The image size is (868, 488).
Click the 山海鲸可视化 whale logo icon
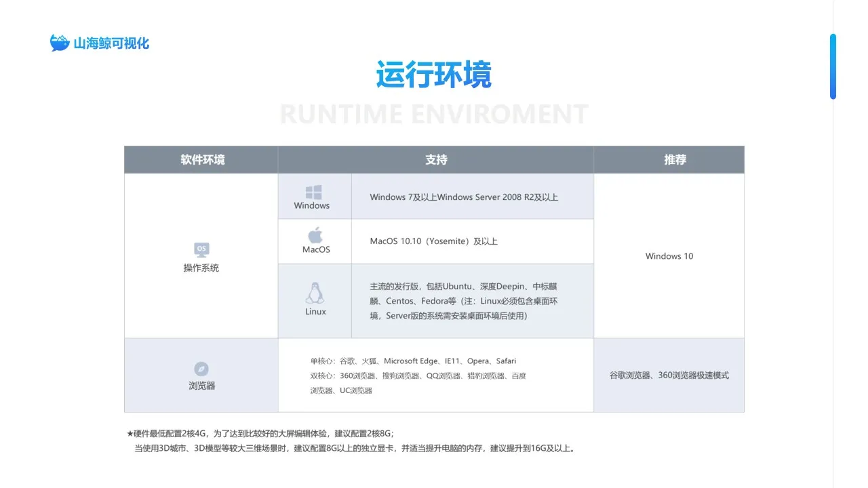tap(60, 43)
